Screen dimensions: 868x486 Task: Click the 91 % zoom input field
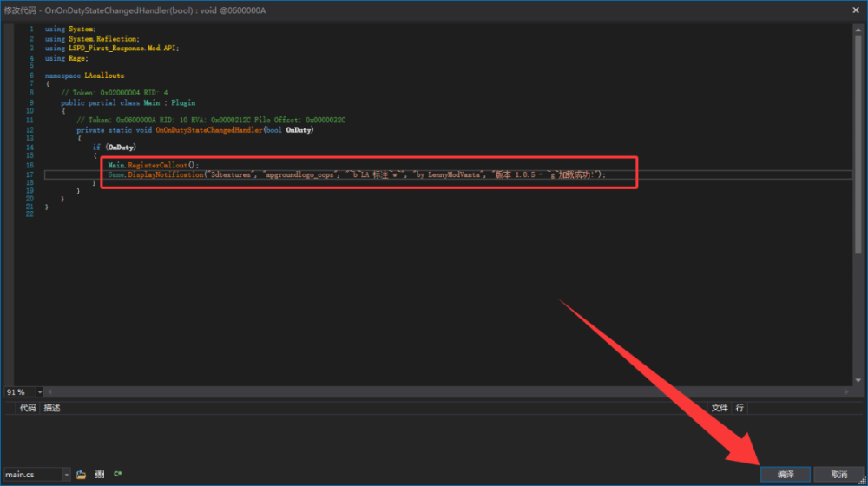pyautogui.click(x=19, y=392)
